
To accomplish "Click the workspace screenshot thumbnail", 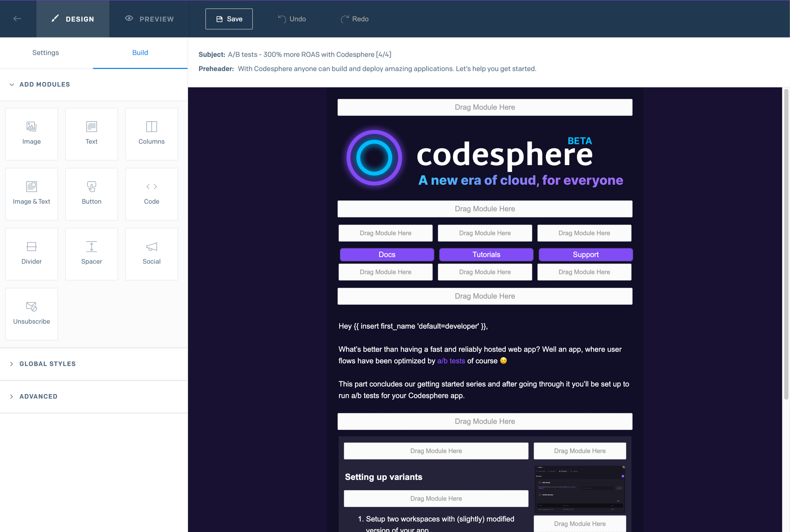I will (579, 489).
